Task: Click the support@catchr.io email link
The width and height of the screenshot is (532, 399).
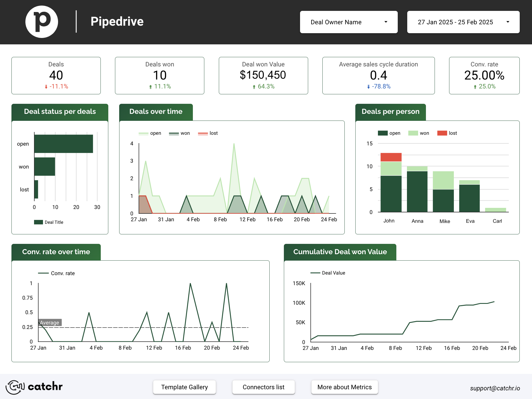Action: (x=495, y=388)
